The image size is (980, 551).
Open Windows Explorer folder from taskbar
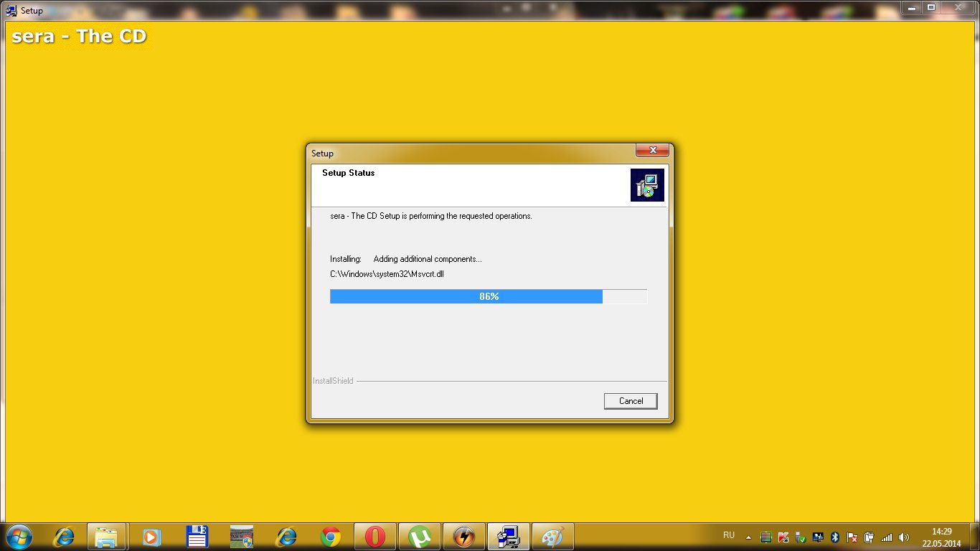tap(107, 537)
